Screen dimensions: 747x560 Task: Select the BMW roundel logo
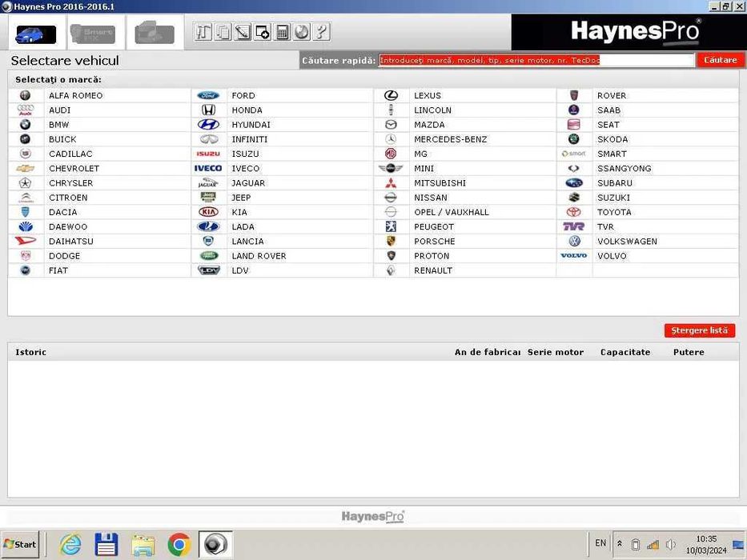click(26, 125)
